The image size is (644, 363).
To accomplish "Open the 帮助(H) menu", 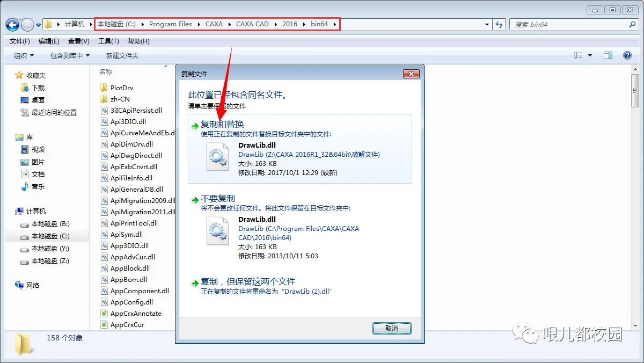I will point(138,41).
